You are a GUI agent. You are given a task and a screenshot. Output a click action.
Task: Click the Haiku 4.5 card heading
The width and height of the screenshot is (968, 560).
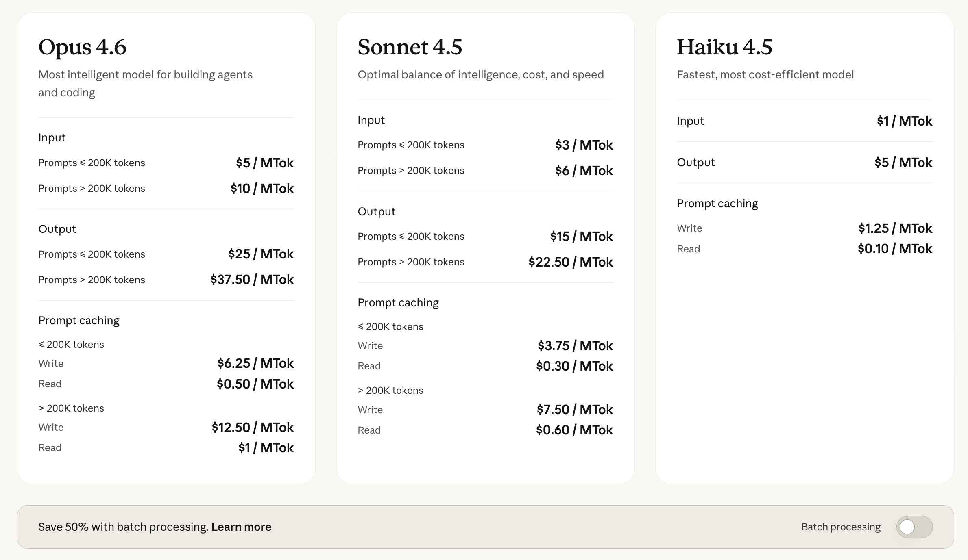point(724,47)
